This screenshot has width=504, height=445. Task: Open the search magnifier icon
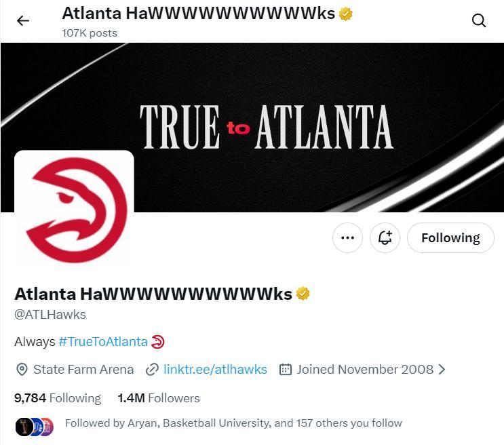(479, 20)
